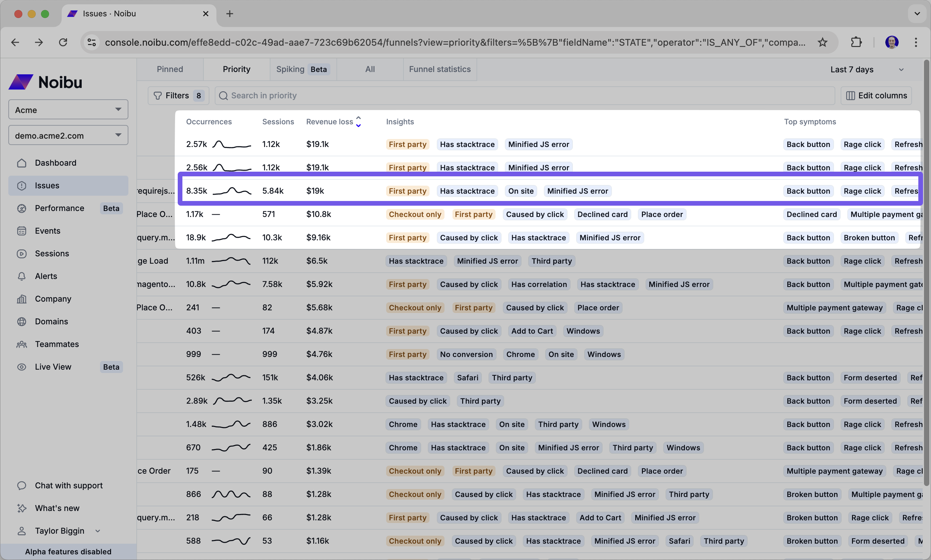Expand the Taylor Biggin user menu chevron

(x=98, y=531)
